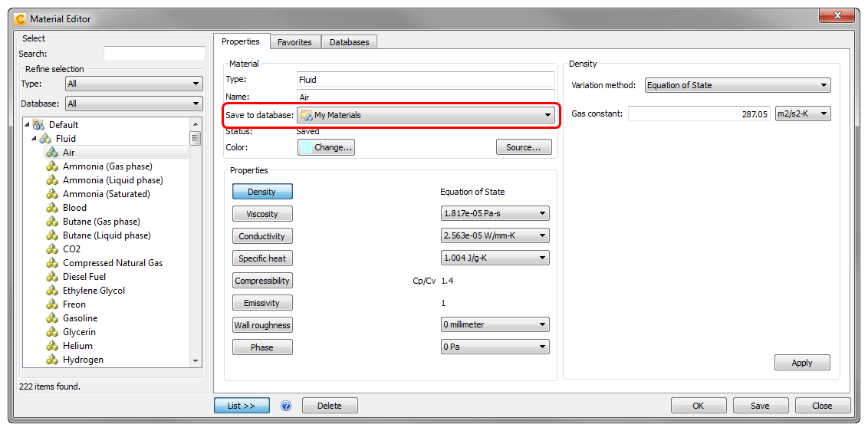
Task: Open the Save to database dropdown
Action: coord(426,115)
